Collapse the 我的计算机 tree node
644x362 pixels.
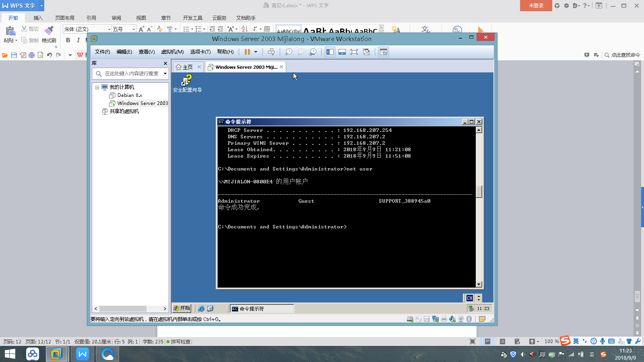(97, 87)
